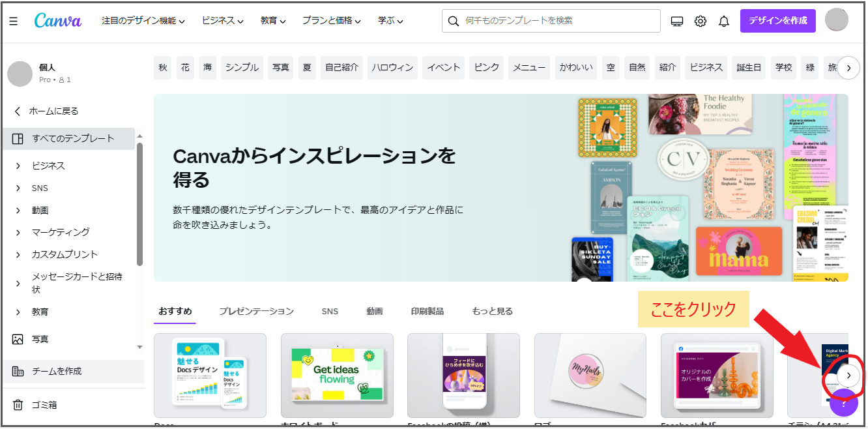Open 写真 photos in sidebar

pyautogui.click(x=40, y=339)
